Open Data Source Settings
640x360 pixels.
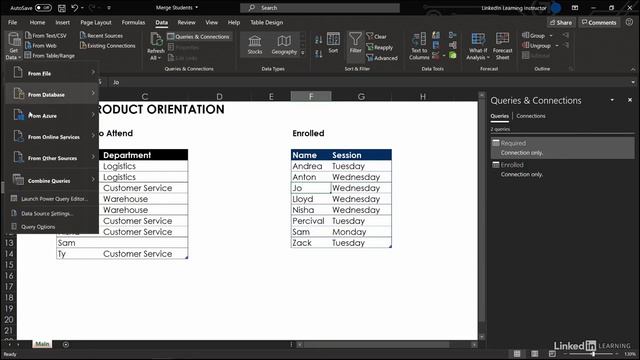coord(52,213)
